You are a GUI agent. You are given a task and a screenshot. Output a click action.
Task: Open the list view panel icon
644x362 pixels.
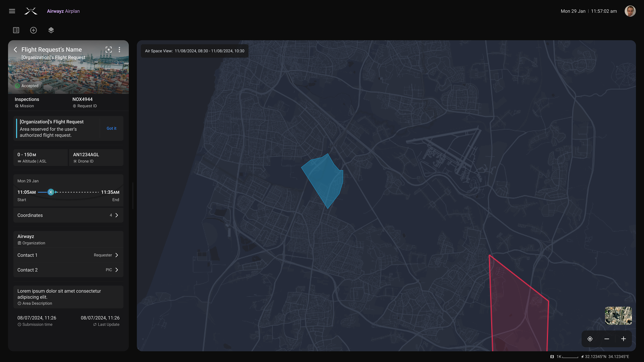[x=16, y=30]
